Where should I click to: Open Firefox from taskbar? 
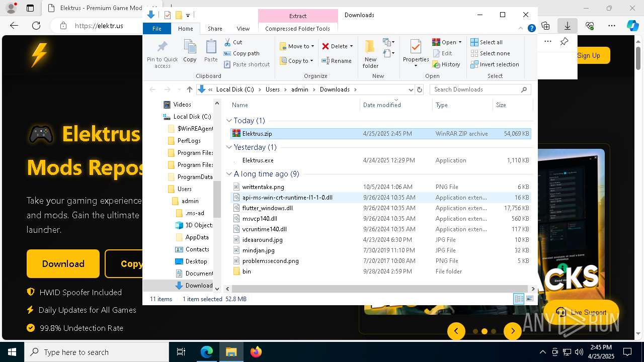click(x=256, y=352)
